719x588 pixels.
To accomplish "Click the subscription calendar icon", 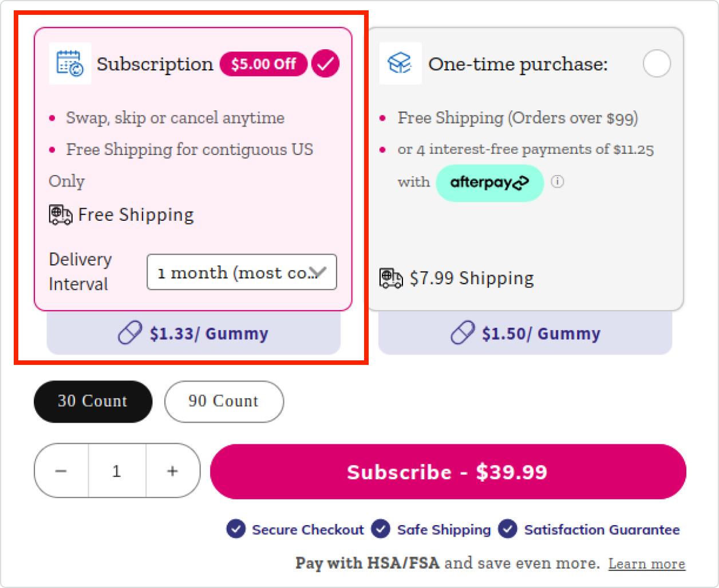I will (70, 63).
